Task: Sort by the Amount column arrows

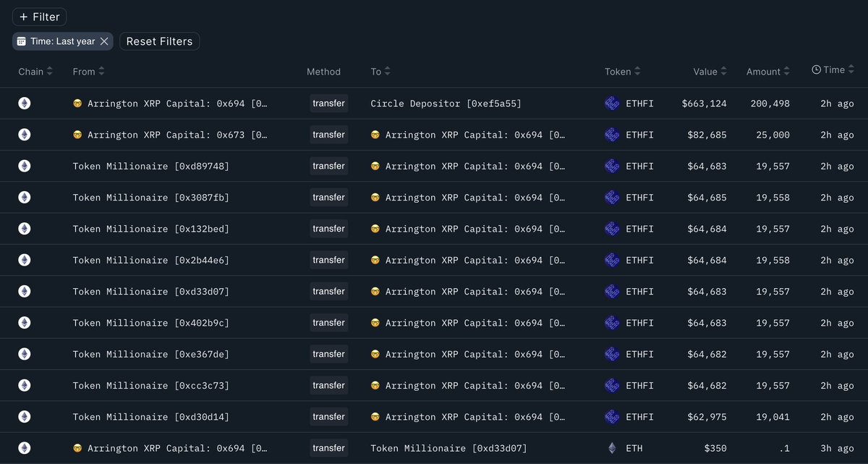Action: (x=787, y=72)
